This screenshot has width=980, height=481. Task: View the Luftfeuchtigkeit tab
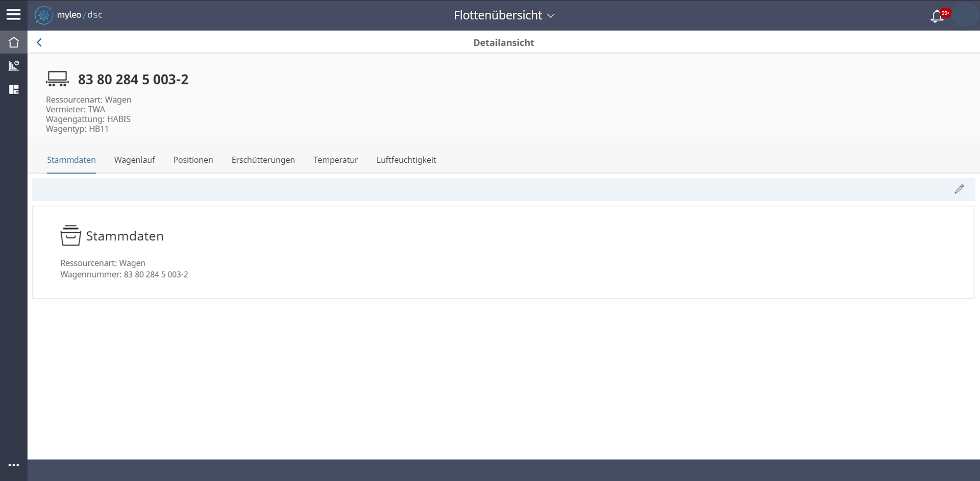(x=406, y=160)
